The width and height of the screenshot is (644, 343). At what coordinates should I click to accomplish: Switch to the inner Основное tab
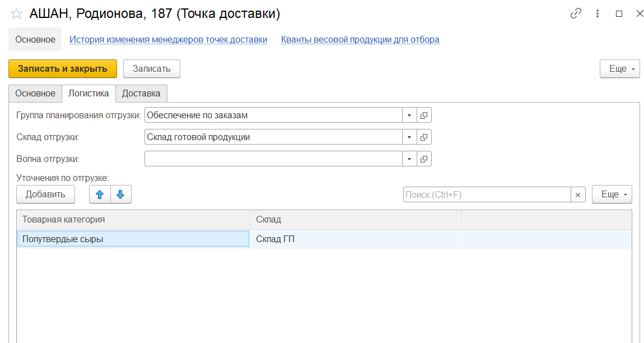pos(35,94)
